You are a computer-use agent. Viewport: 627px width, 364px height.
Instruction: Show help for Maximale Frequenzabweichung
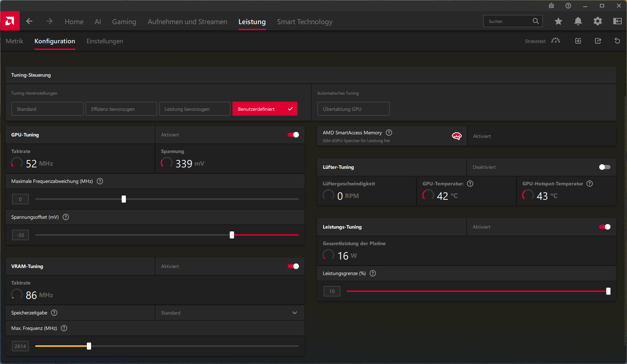(100, 181)
